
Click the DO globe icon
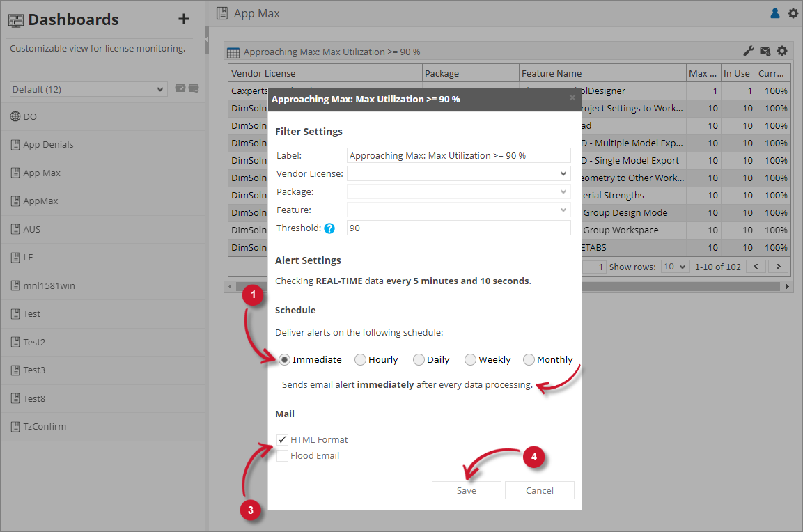coord(15,116)
